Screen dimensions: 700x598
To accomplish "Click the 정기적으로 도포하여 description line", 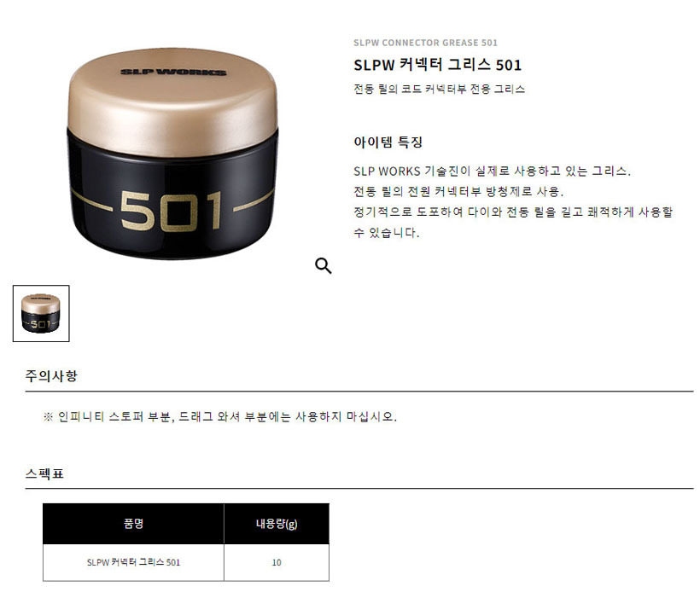I will (513, 222).
